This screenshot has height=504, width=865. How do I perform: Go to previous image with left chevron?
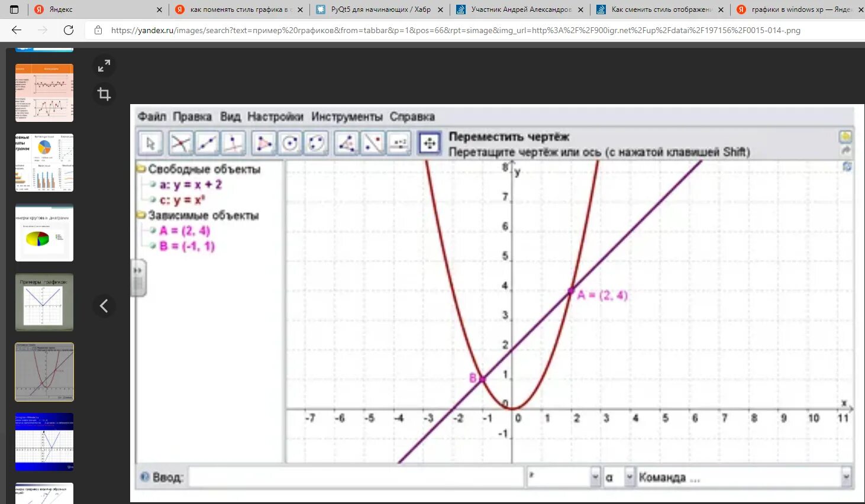coord(104,306)
